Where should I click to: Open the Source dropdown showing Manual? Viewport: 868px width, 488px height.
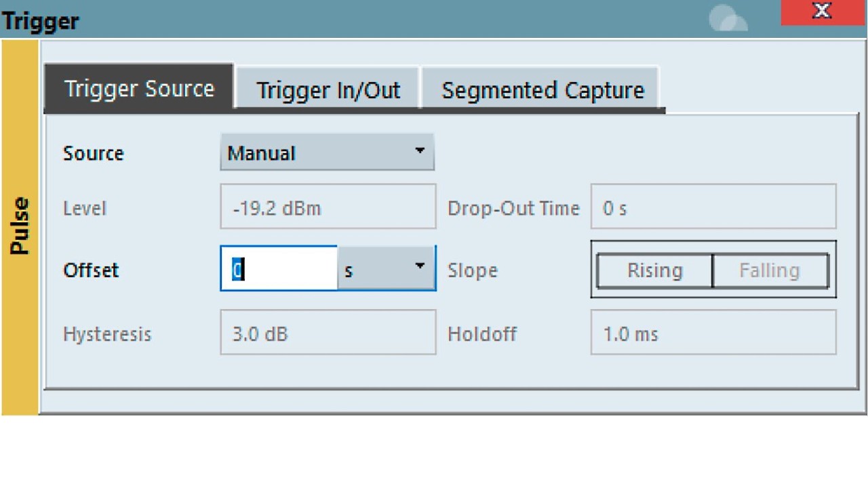coord(327,152)
